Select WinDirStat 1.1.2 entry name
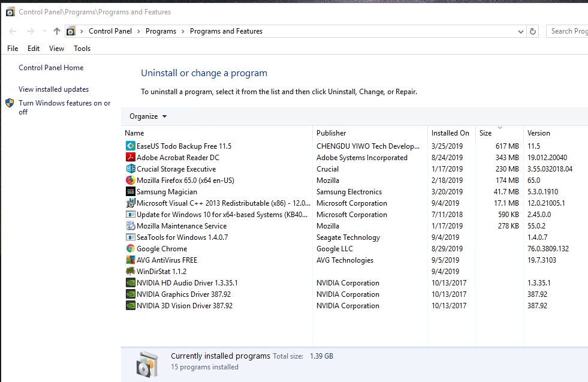 point(161,271)
